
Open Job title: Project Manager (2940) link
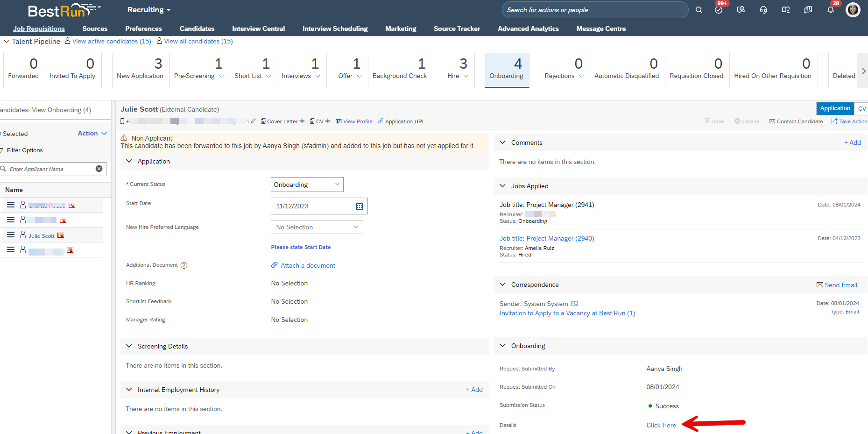[x=547, y=238]
